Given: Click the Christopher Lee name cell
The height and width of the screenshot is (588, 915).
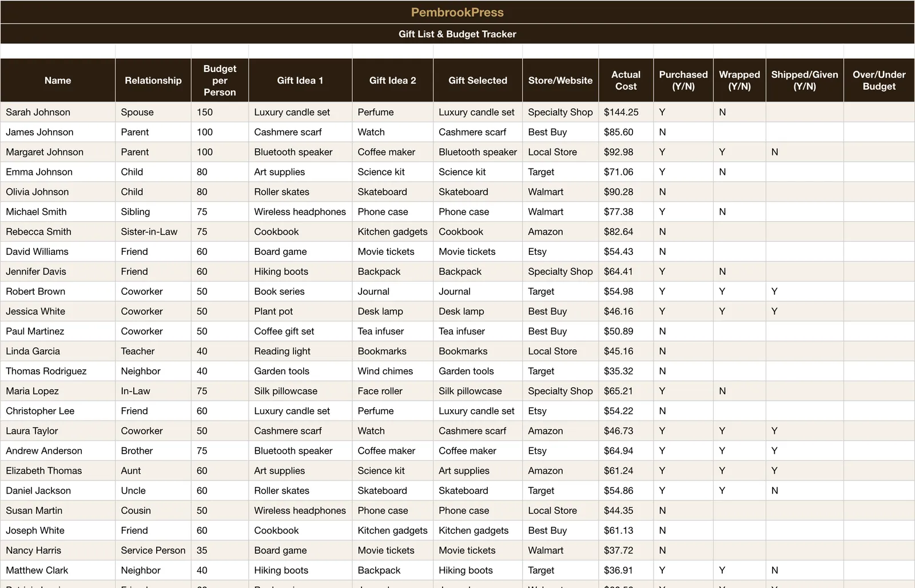Looking at the screenshot, I should [58, 411].
